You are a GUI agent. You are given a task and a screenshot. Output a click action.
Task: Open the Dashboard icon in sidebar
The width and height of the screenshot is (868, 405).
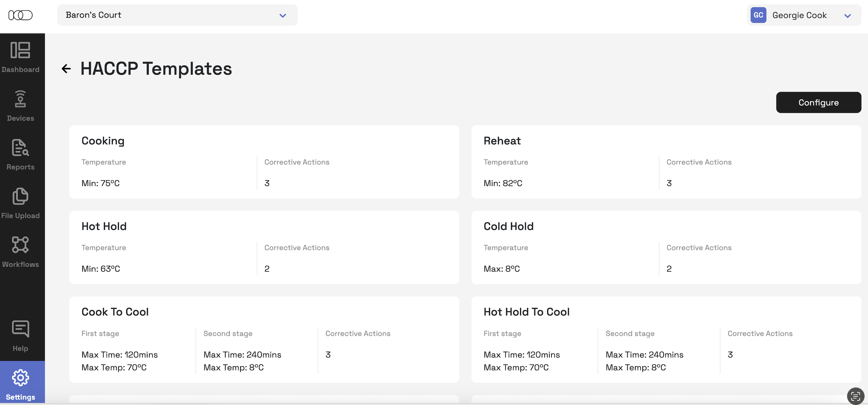(20, 50)
